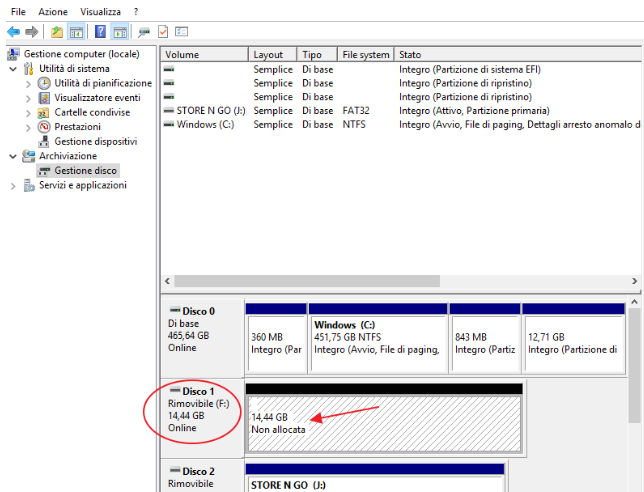Expand the Utilità di pianificazione node
The height and width of the screenshot is (492, 644).
pyautogui.click(x=28, y=84)
